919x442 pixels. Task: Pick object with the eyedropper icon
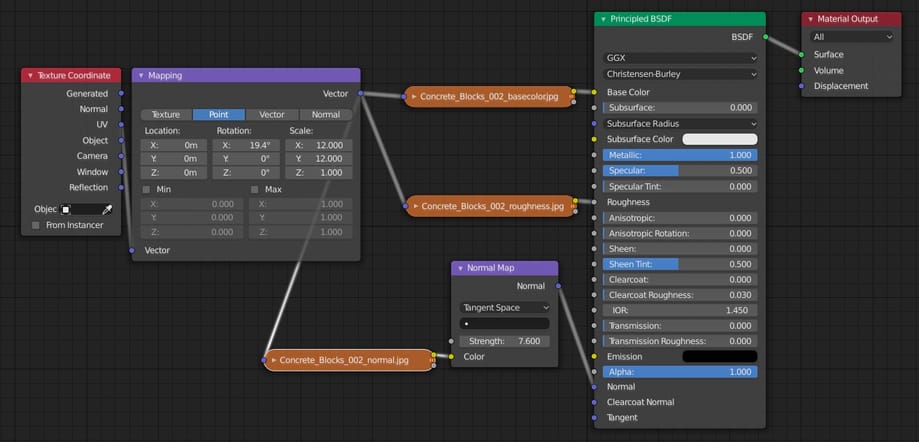[107, 209]
